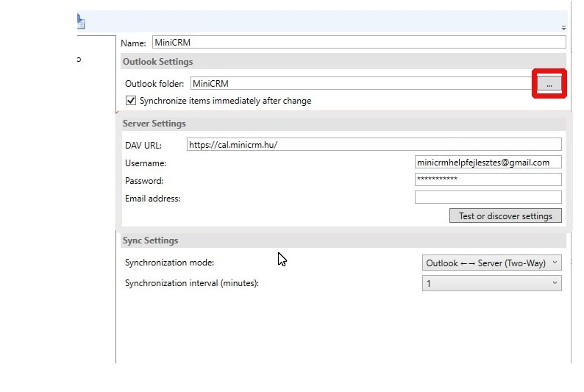Image resolution: width=584 pixels, height=392 pixels.
Task: Click the empty Email address field
Action: [488, 197]
